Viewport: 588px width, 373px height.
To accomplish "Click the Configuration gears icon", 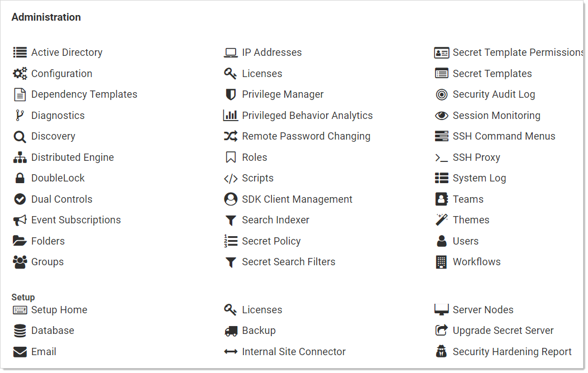I will pyautogui.click(x=20, y=74).
